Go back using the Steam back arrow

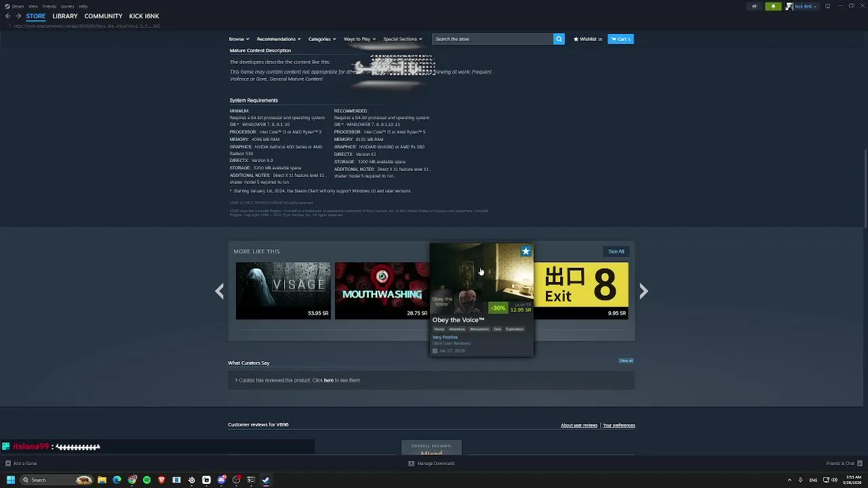click(8, 16)
